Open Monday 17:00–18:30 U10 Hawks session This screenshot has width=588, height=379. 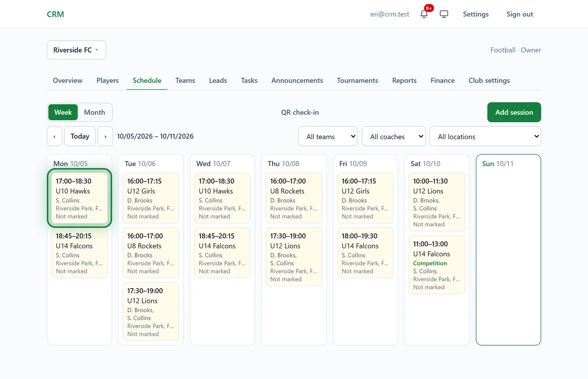click(x=79, y=198)
